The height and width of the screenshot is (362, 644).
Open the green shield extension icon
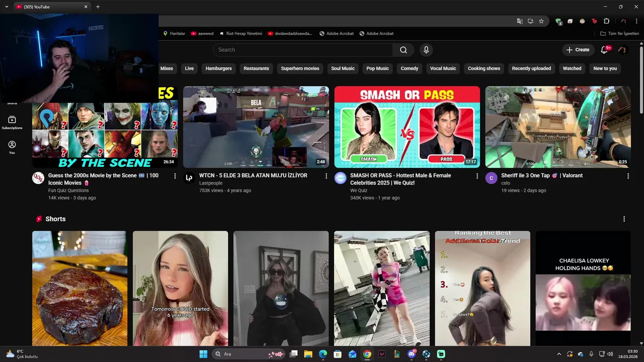pos(558,21)
